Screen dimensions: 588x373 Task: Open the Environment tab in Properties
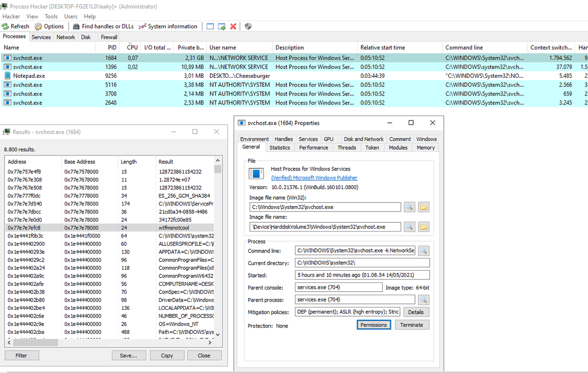[x=254, y=139]
